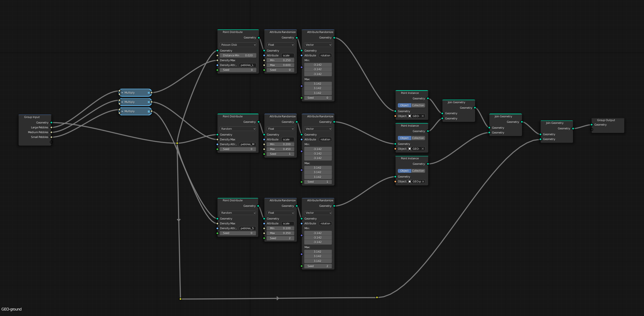Click the Min 0.100 scale field
Screen dimensions: 644x316
pyautogui.click(x=281, y=228)
